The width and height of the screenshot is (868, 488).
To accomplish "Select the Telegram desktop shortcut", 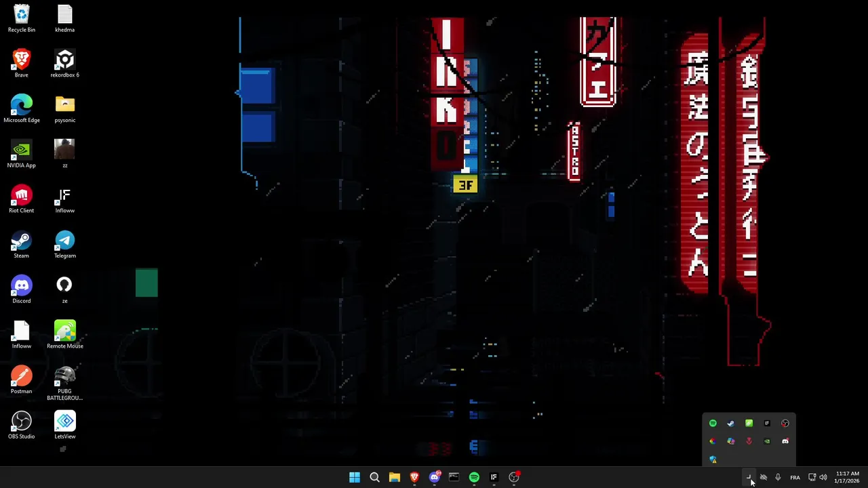I will tap(65, 245).
